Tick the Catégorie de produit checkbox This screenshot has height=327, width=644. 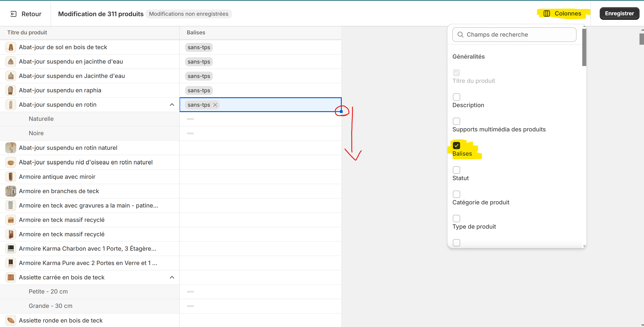[x=456, y=194]
